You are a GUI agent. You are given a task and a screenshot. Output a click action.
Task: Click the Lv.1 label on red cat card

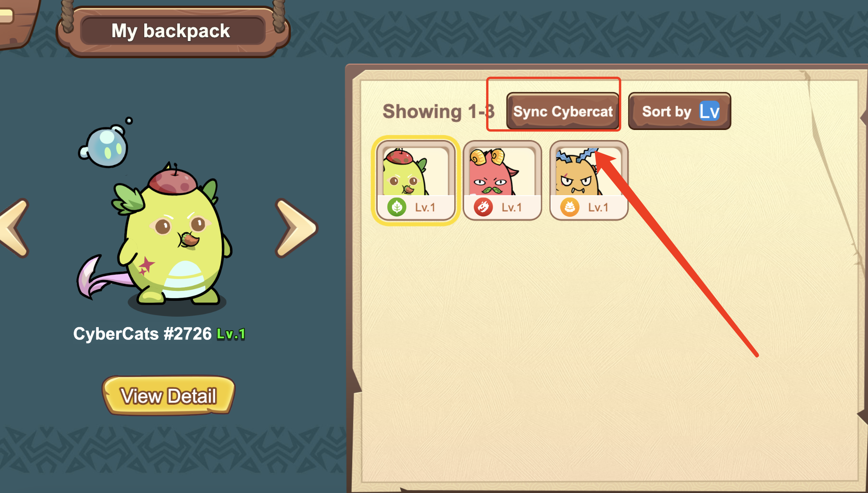pos(512,208)
